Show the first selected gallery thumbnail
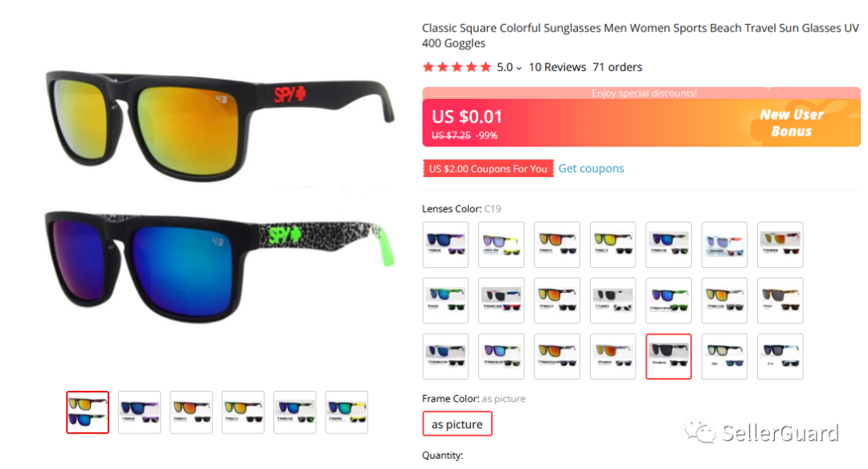The width and height of the screenshot is (868, 469). (88, 413)
